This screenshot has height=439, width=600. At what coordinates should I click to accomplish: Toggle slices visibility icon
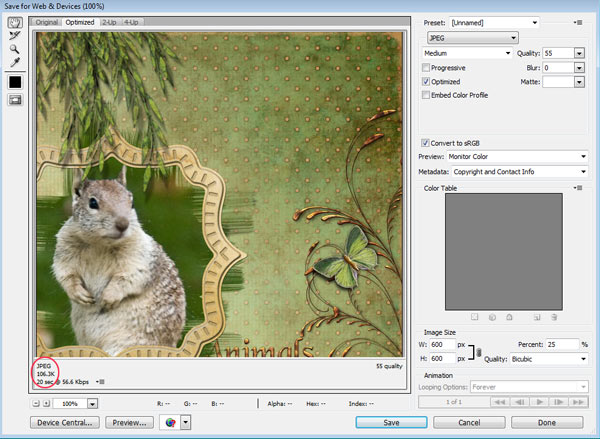15,99
